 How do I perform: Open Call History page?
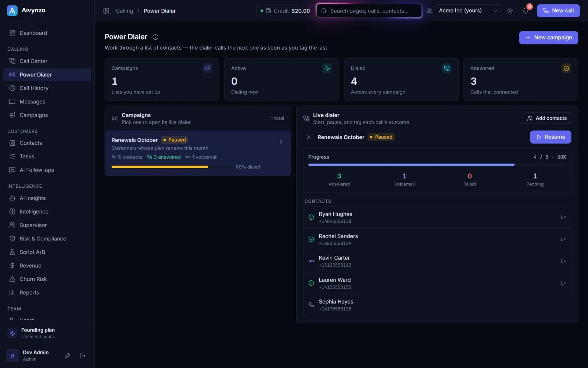pyautogui.click(x=47, y=88)
